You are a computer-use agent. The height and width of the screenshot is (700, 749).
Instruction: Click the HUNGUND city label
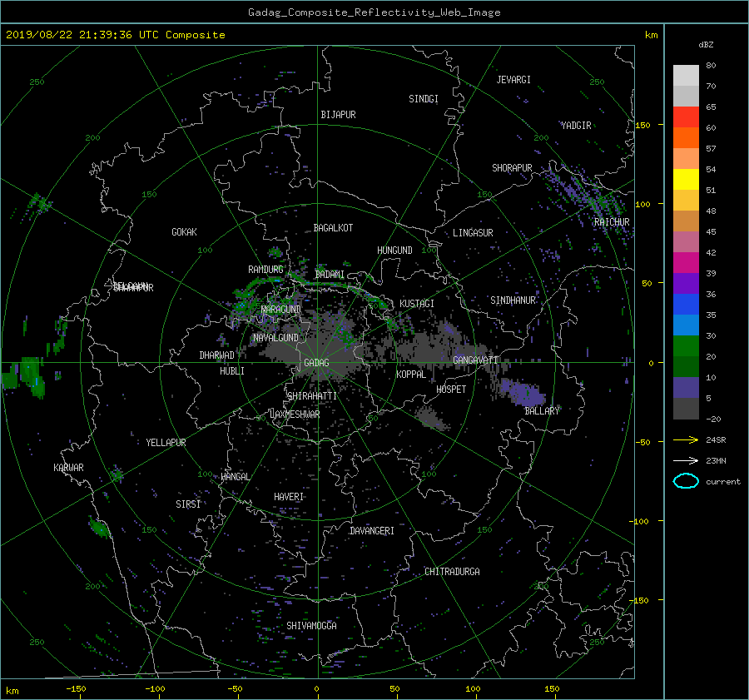tap(394, 251)
